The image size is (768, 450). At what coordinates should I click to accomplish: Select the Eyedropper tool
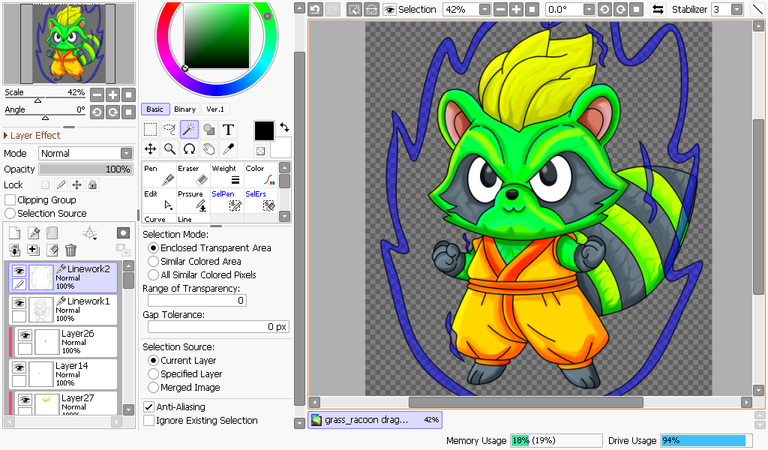point(228,149)
